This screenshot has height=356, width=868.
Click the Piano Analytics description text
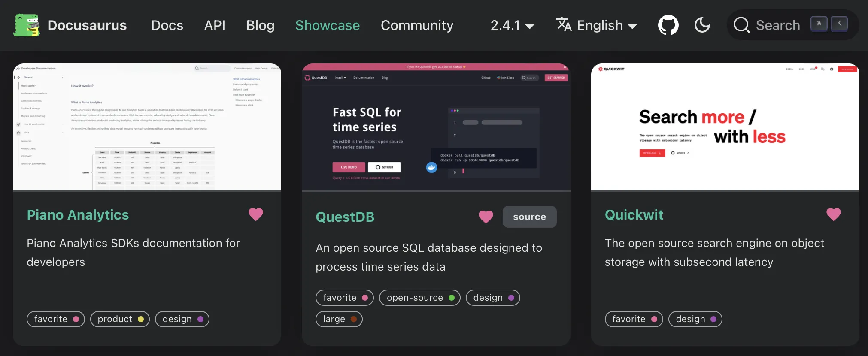pyautogui.click(x=133, y=253)
